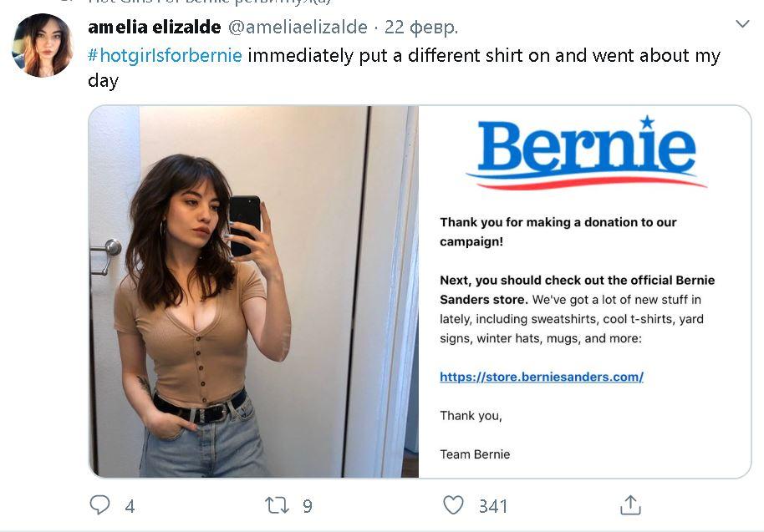Open the mirror selfie photo

253,291
